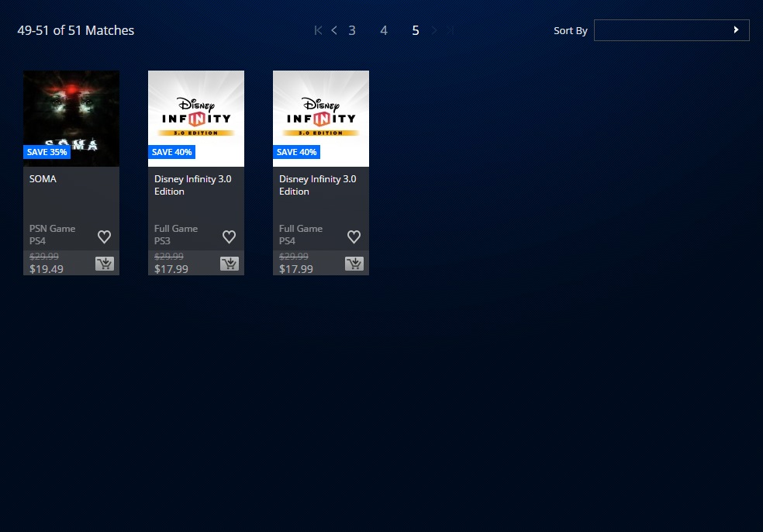
Task: Open the Sort By dropdown
Action: [x=672, y=30]
